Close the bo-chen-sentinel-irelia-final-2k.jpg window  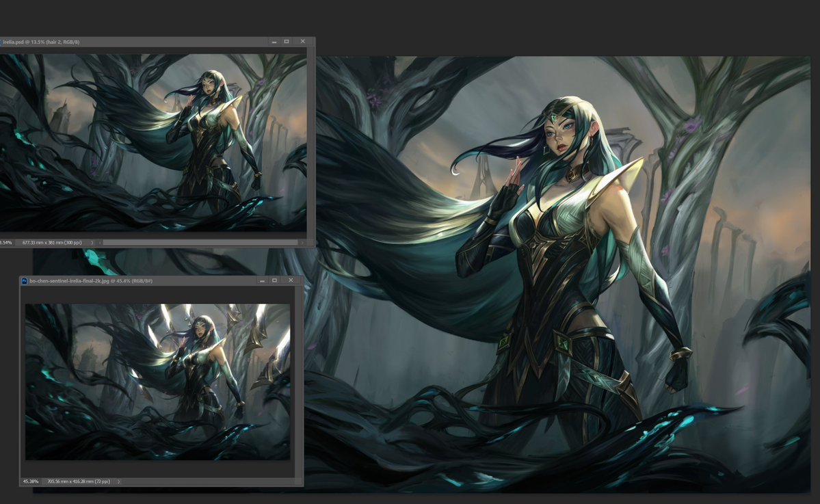pyautogui.click(x=291, y=281)
